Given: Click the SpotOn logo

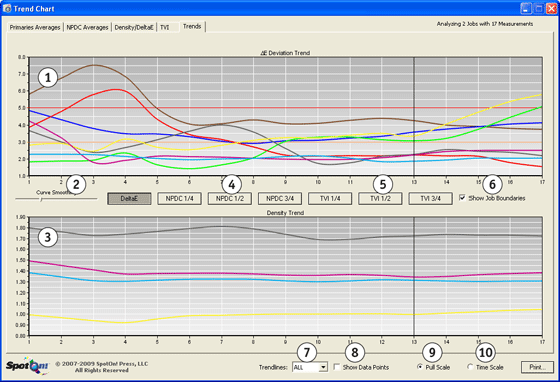Looking at the screenshot, I should [x=27, y=366].
